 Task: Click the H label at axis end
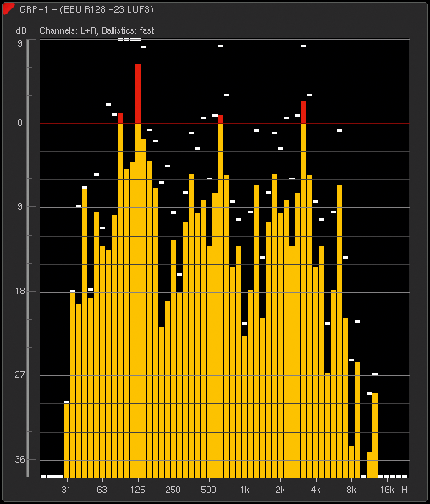pos(405,490)
